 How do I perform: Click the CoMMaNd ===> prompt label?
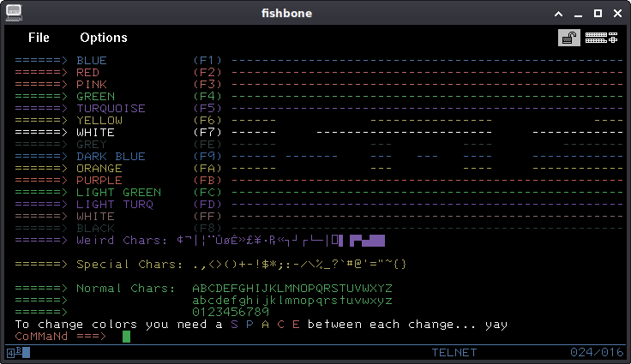61,337
